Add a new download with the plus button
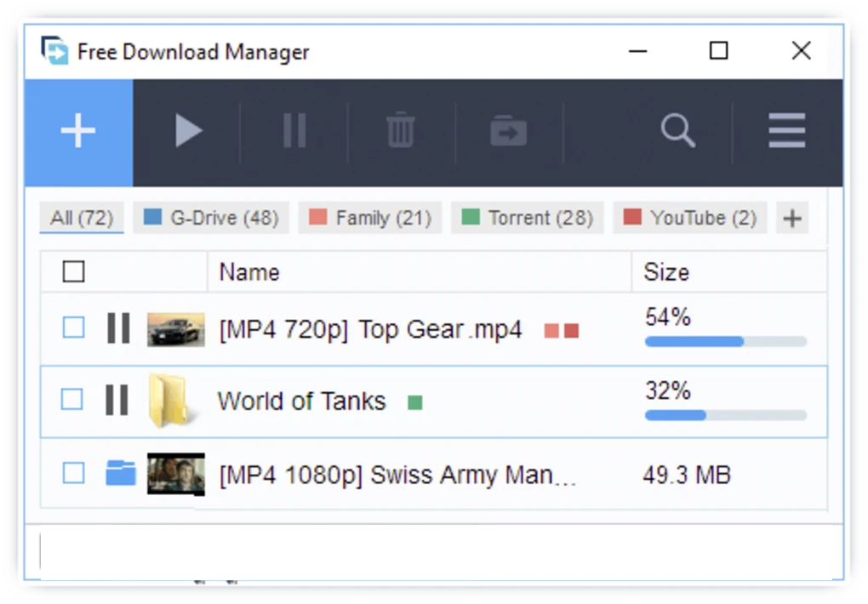This screenshot has height=604, width=868. (78, 132)
